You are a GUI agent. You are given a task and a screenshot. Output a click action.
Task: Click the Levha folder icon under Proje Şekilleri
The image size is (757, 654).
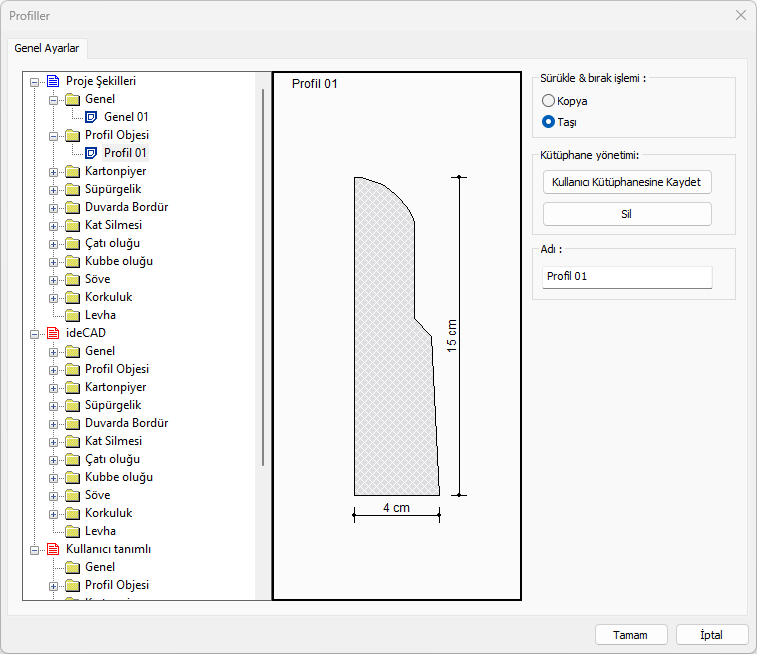(x=72, y=315)
